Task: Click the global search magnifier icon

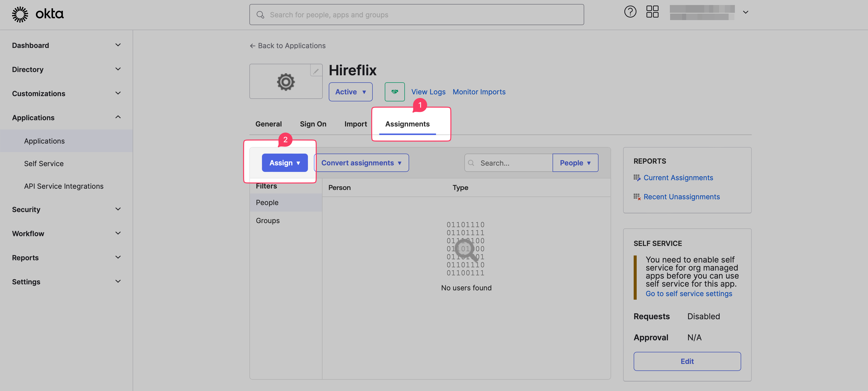Action: click(260, 15)
